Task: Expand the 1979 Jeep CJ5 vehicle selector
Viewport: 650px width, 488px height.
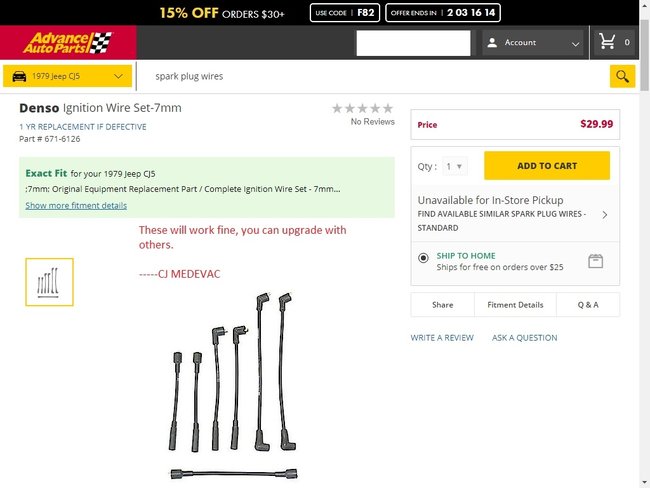Action: (x=69, y=76)
